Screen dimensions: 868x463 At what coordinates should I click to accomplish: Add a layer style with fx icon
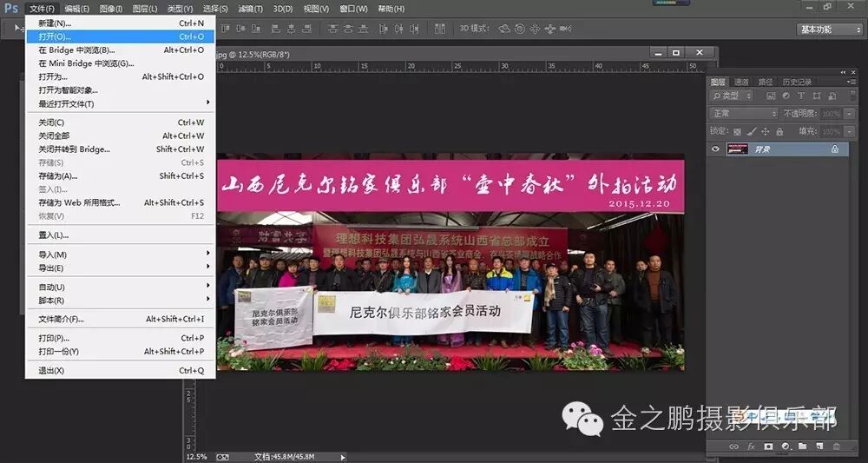751,446
